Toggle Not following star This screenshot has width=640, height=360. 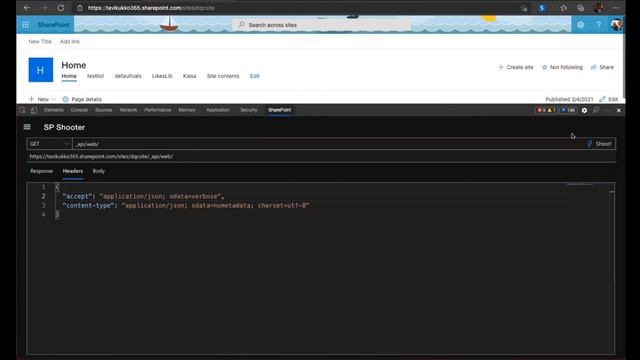[562, 67]
